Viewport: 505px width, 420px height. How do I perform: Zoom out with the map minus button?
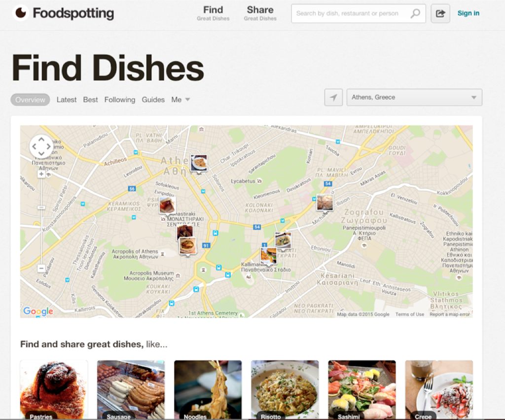[x=41, y=268]
